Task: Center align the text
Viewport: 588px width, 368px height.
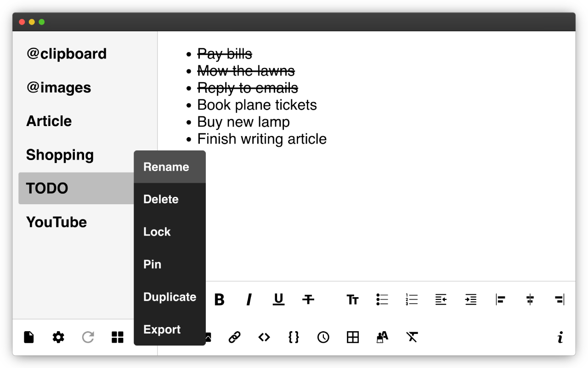Action: point(530,300)
